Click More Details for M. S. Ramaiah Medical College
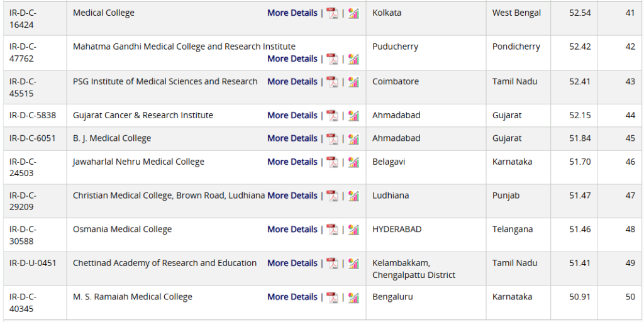Viewport: 644px width, 322px height. coord(292,297)
